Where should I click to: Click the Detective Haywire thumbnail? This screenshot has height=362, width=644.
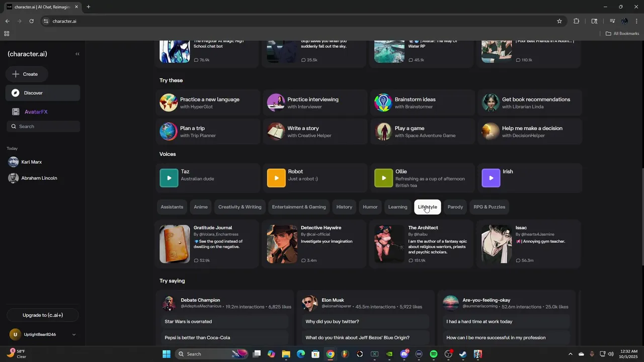(x=282, y=244)
